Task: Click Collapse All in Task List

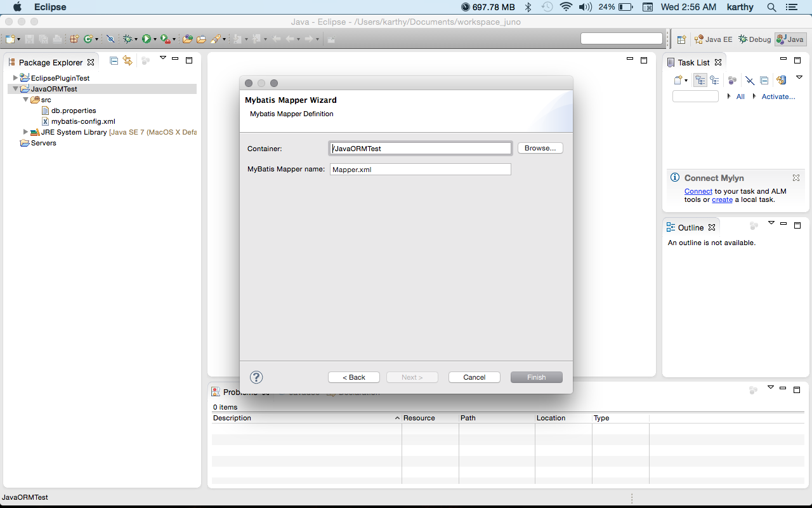Action: click(x=764, y=80)
